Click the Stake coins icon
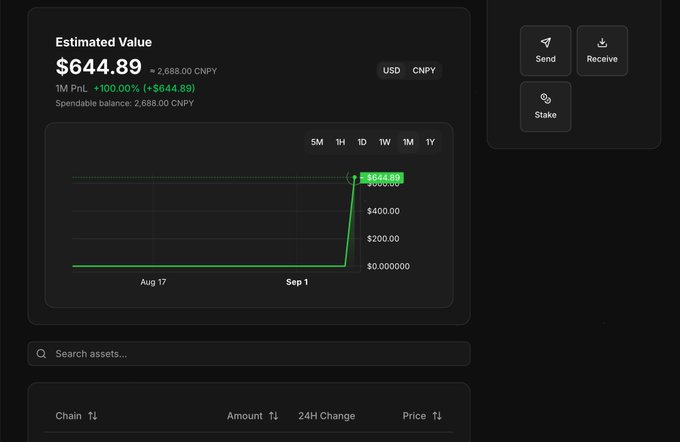This screenshot has height=442, width=680. (546, 98)
